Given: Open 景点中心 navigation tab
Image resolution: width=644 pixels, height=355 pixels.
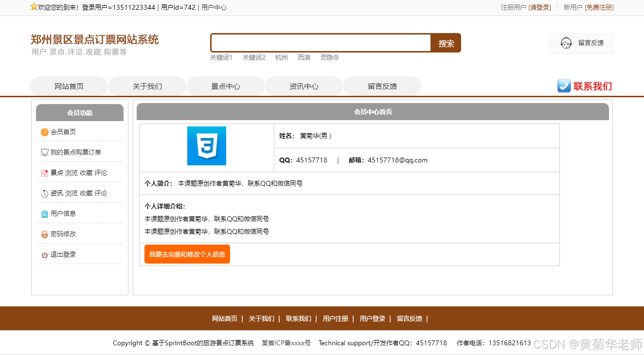Looking at the screenshot, I should point(226,86).
